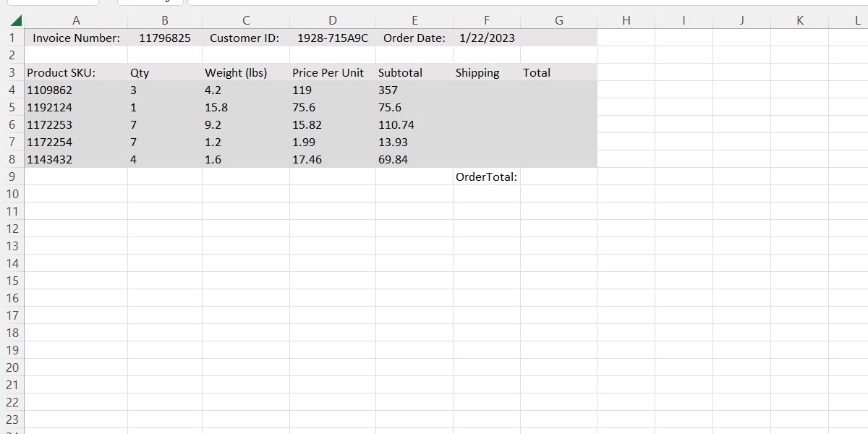Click weight value 4.2

pyautogui.click(x=246, y=90)
